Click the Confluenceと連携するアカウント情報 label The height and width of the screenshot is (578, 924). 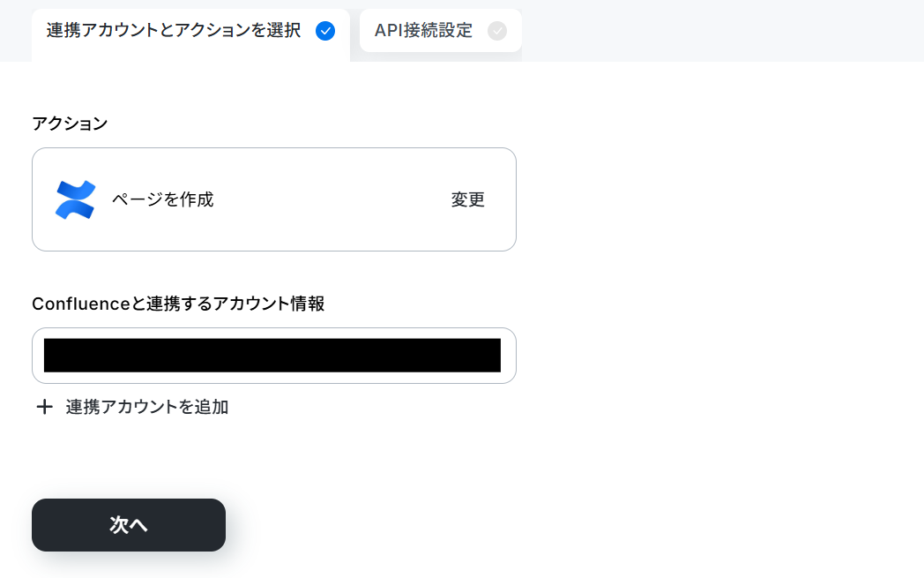point(178,304)
